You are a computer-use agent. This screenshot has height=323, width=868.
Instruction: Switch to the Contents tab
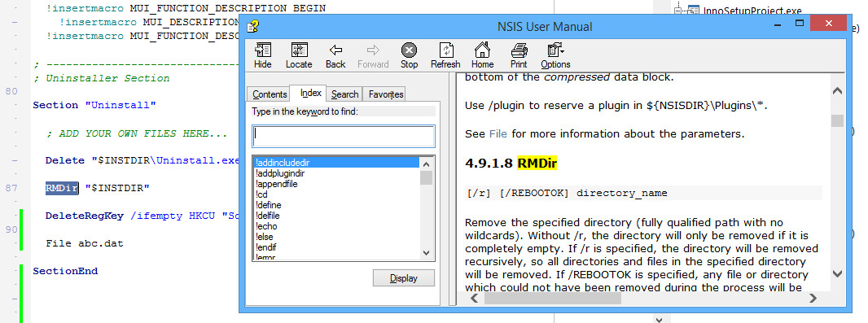coord(270,94)
